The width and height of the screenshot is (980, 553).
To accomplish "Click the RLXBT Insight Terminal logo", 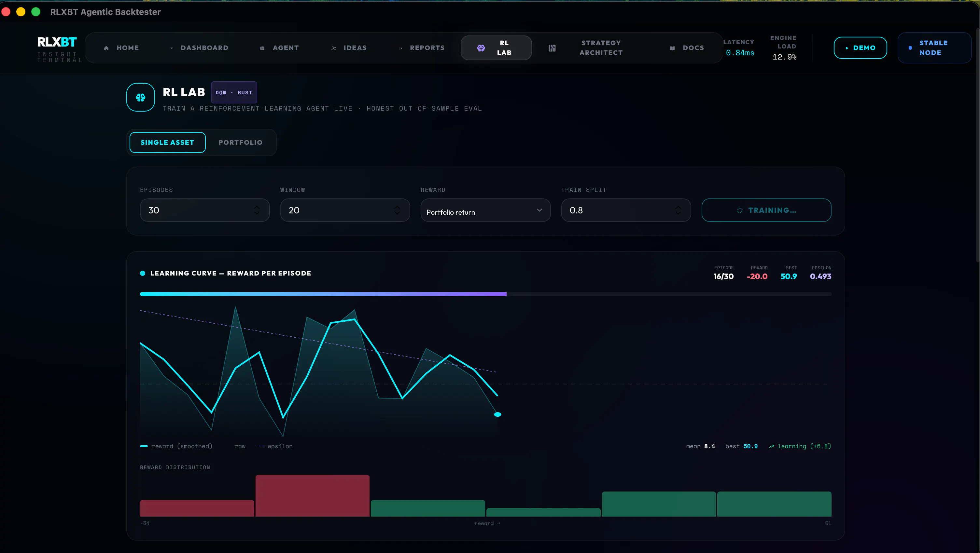I will click(x=59, y=49).
